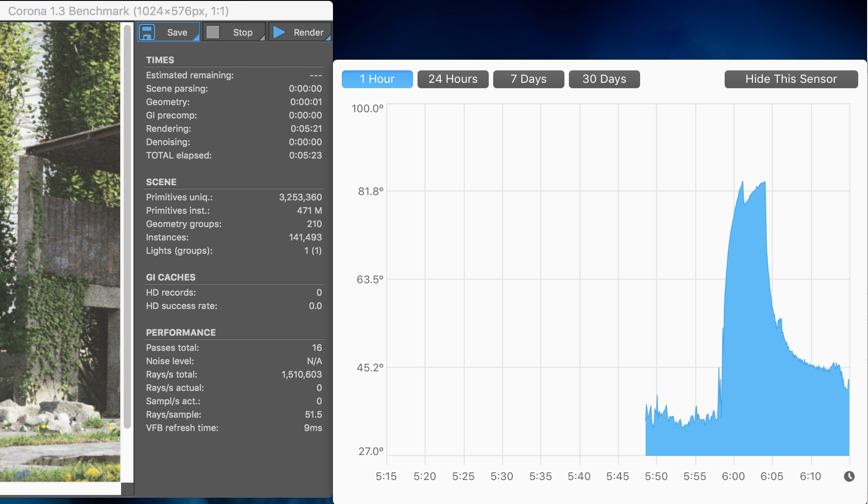The image size is (868, 504).
Task: Click Primitives uniq. value 3,253,360
Action: pos(300,197)
